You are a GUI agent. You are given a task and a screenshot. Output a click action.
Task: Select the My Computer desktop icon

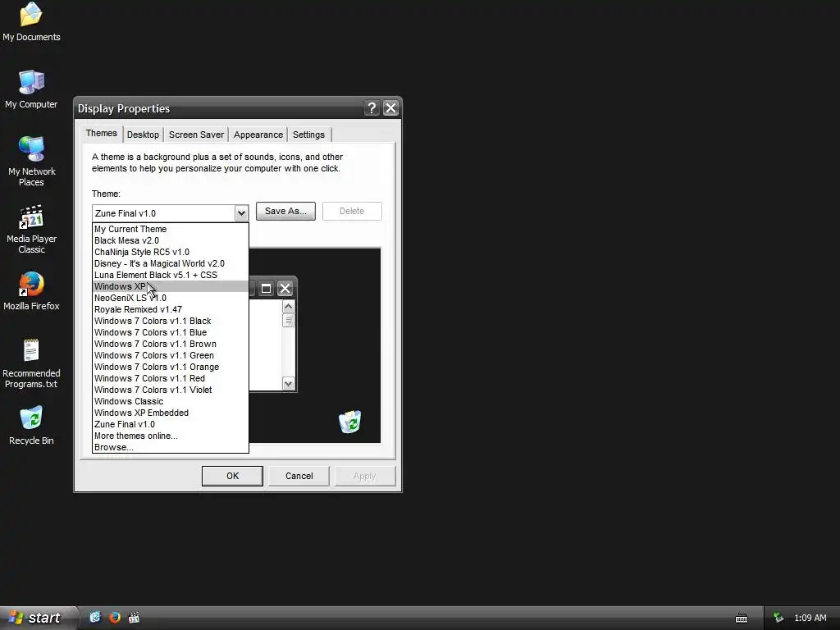31,89
